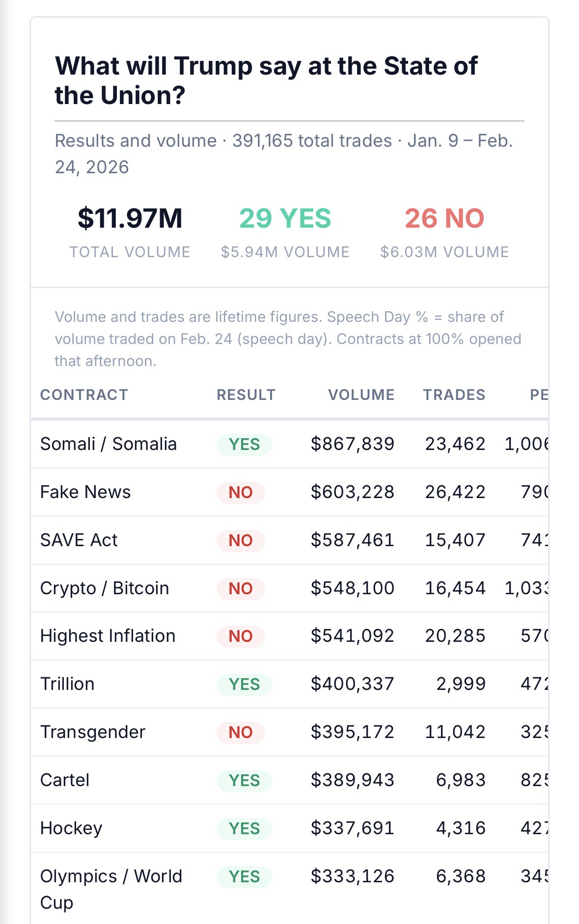Select the Somali / Somalia contract row

click(108, 444)
